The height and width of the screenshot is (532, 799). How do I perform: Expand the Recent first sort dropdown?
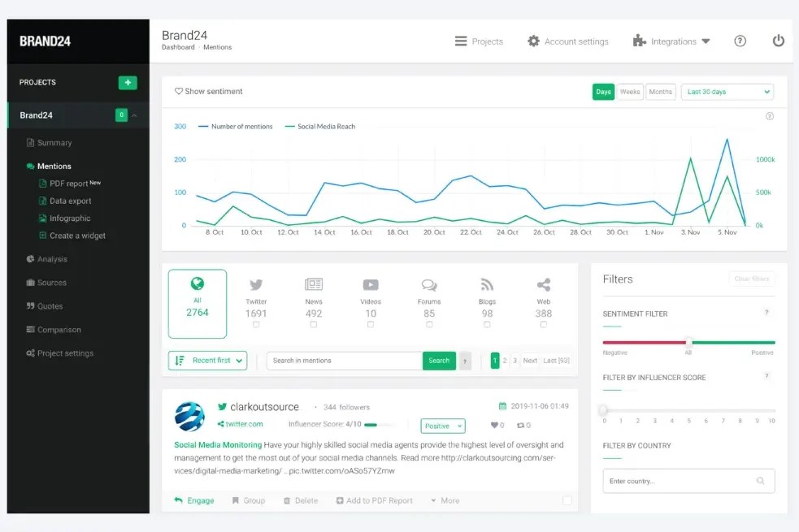coord(207,361)
